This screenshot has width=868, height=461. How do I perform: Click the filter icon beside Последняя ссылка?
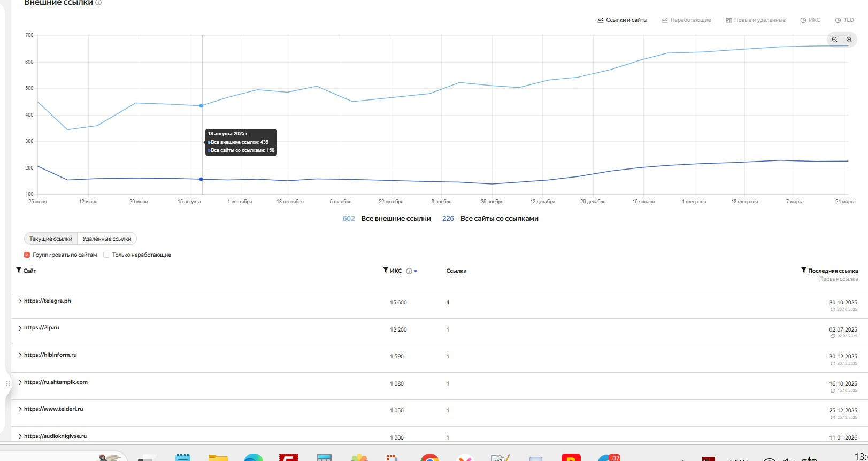click(x=804, y=271)
